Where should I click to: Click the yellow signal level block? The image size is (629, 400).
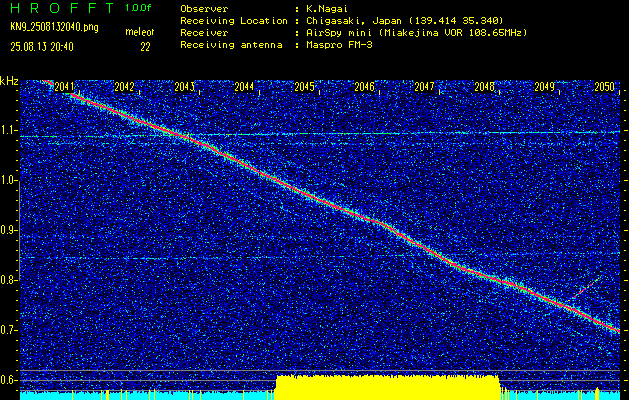388,388
